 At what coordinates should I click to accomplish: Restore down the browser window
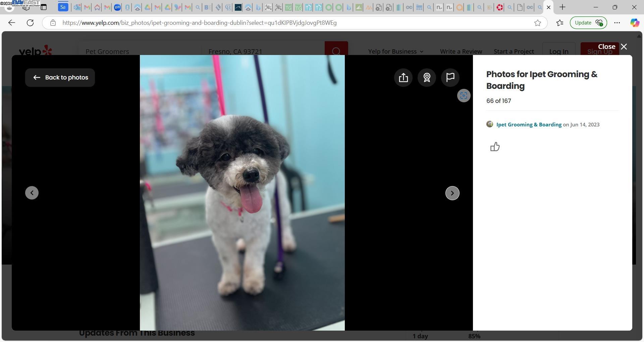tap(615, 7)
